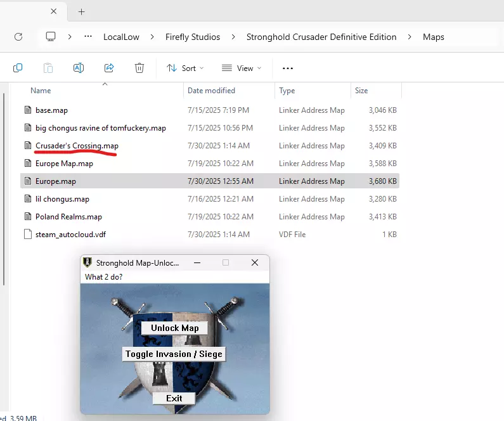This screenshot has height=421, width=504.
Task: Click the 3,552 KB size cell
Action: [x=382, y=128]
